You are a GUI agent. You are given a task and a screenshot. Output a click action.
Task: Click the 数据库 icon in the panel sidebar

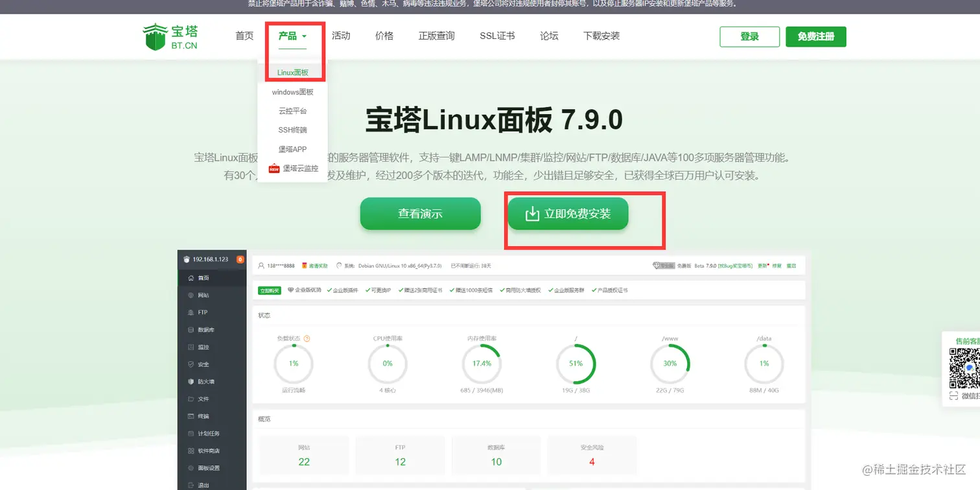(191, 330)
